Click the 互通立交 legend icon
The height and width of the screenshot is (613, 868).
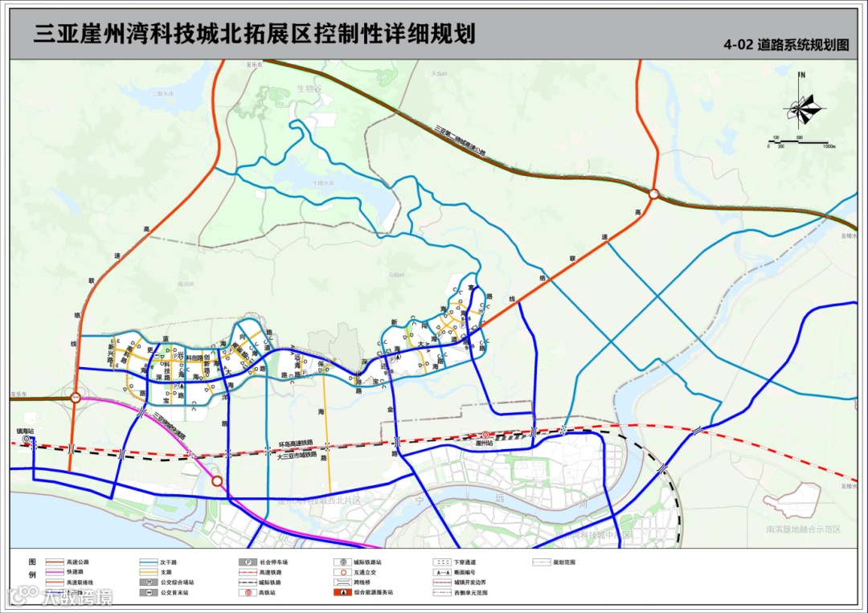pyautogui.click(x=342, y=572)
